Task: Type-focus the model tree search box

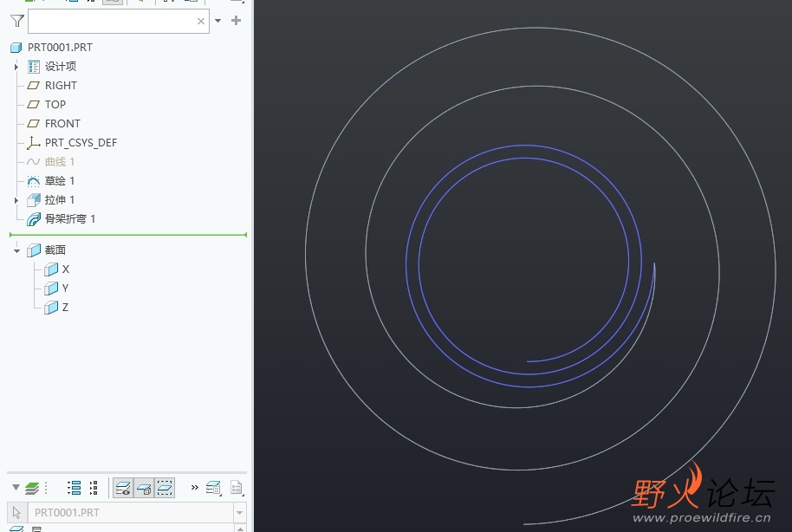Action: (x=112, y=21)
